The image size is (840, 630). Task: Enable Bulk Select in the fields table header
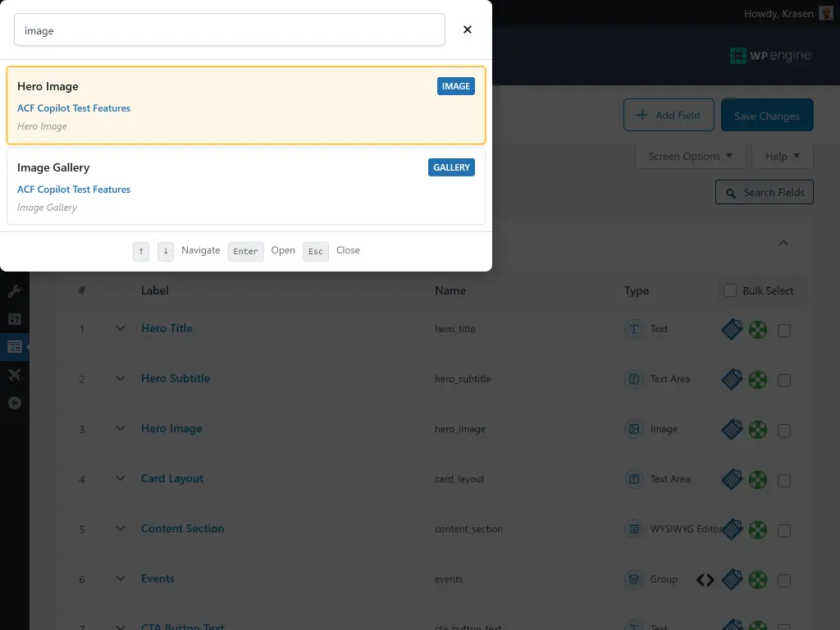(x=729, y=290)
